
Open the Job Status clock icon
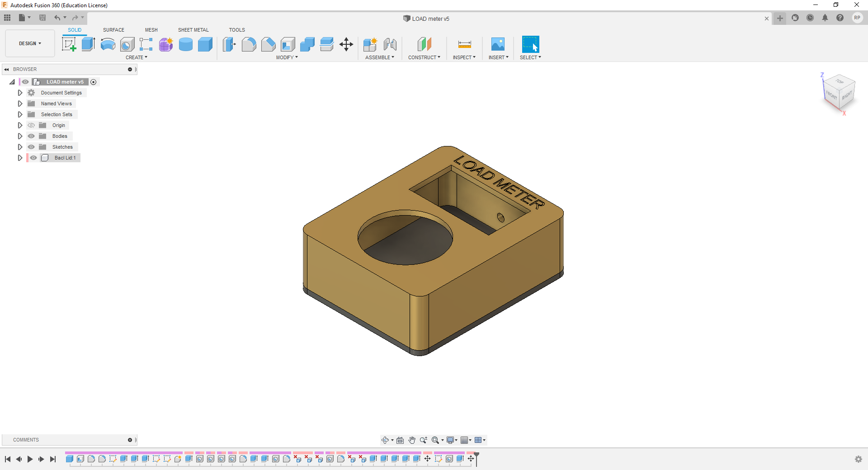pyautogui.click(x=810, y=18)
